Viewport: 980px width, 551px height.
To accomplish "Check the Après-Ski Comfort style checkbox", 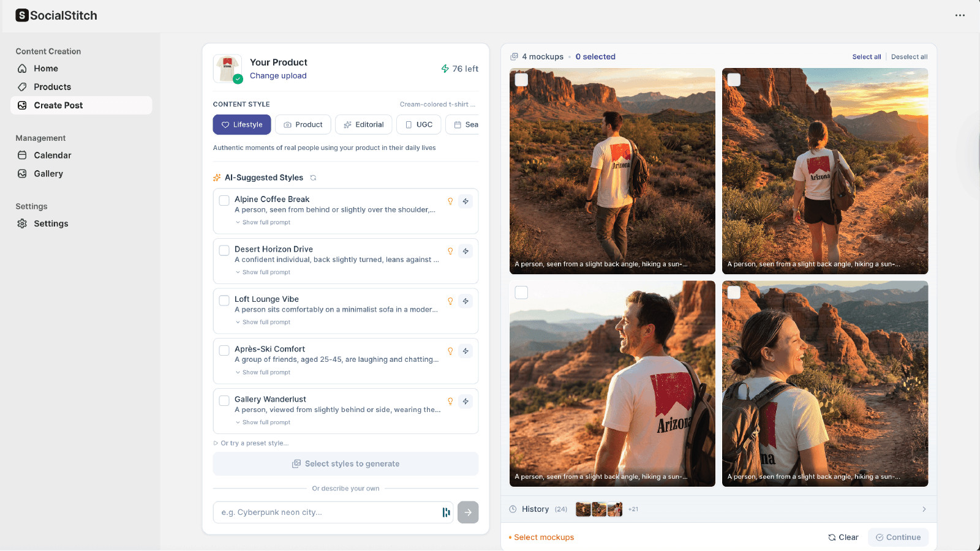I will (x=224, y=350).
